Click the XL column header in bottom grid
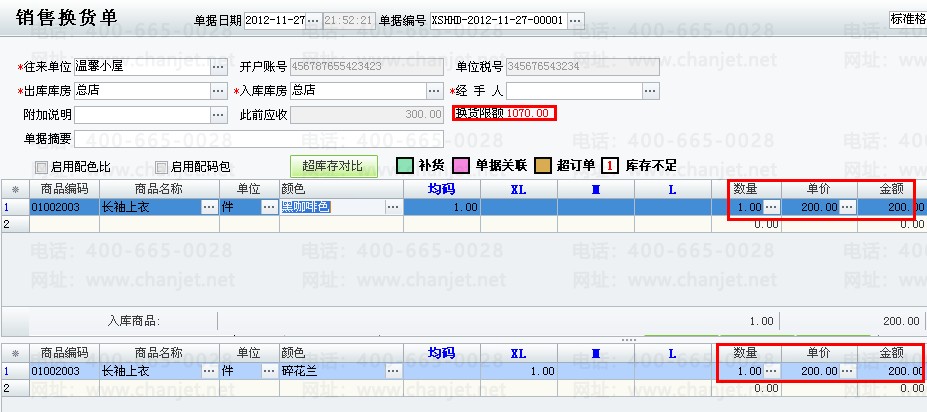The width and height of the screenshot is (927, 412). (x=517, y=353)
